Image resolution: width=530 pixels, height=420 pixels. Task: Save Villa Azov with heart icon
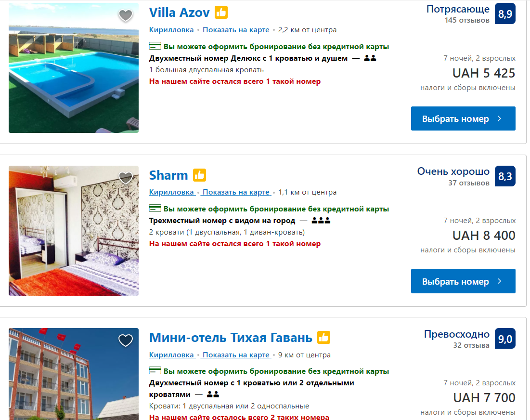pos(126,15)
